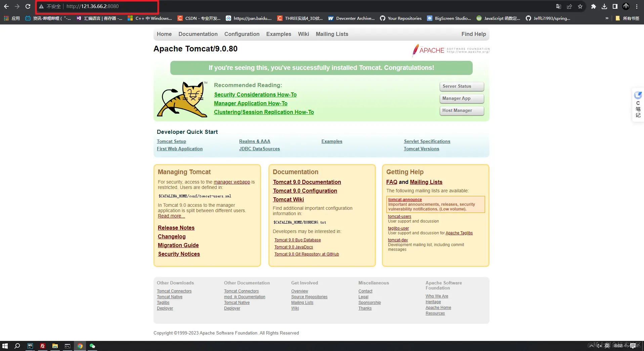Click the share icon in Chrome toolbar

point(569,6)
